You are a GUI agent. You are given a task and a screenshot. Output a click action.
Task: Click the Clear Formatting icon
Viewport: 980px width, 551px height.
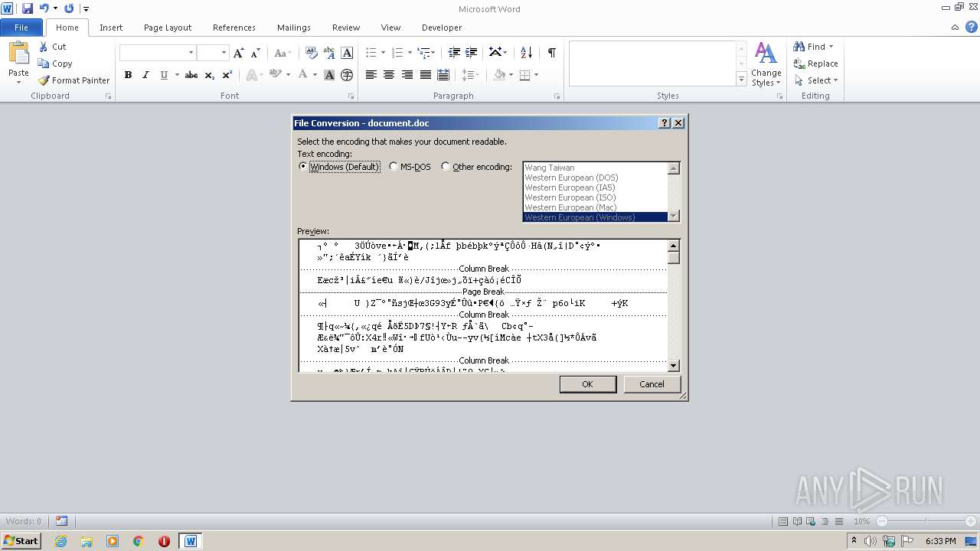coord(312,53)
